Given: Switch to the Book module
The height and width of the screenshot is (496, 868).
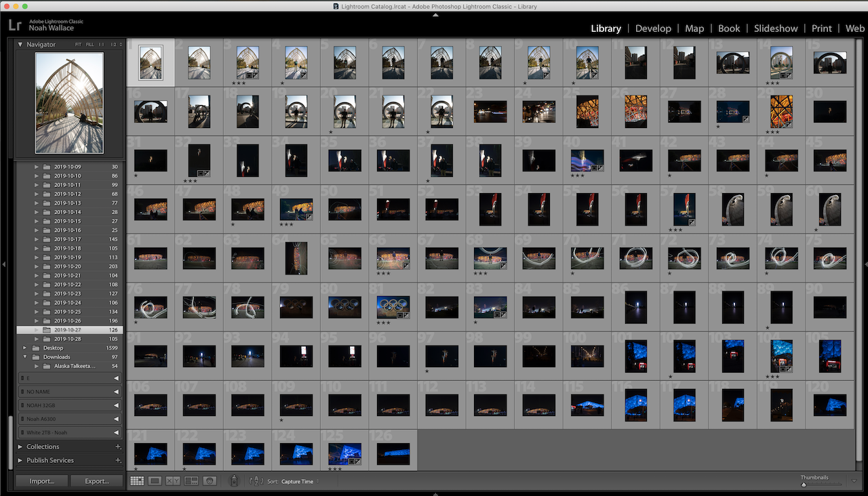Looking at the screenshot, I should click(729, 28).
